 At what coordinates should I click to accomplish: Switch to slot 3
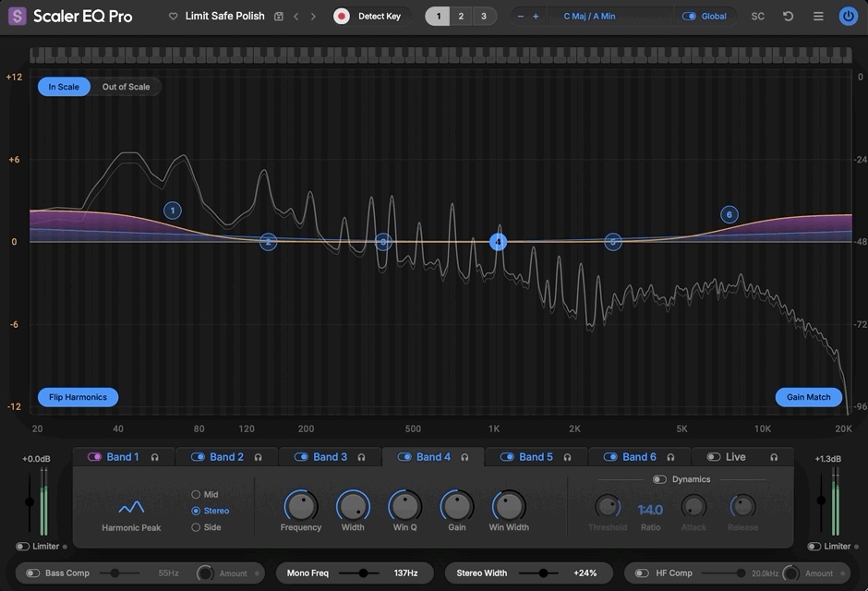484,16
